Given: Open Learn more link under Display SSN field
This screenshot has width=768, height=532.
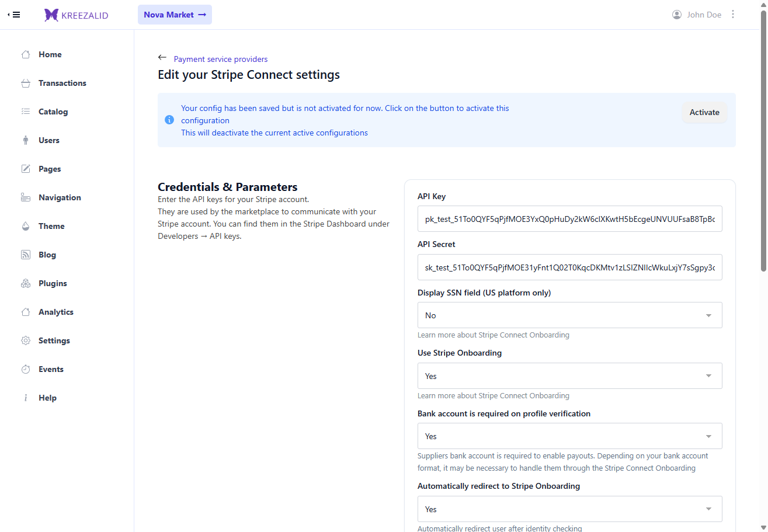Looking at the screenshot, I should click(x=494, y=335).
